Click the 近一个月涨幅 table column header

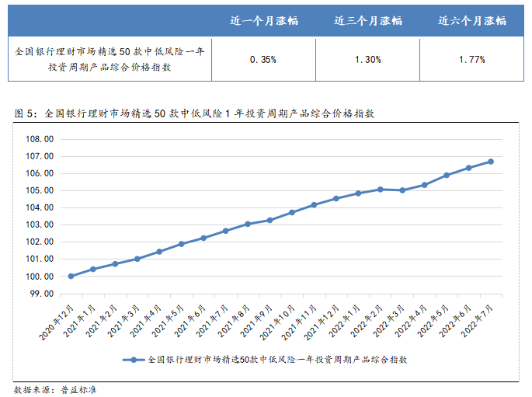264,21
